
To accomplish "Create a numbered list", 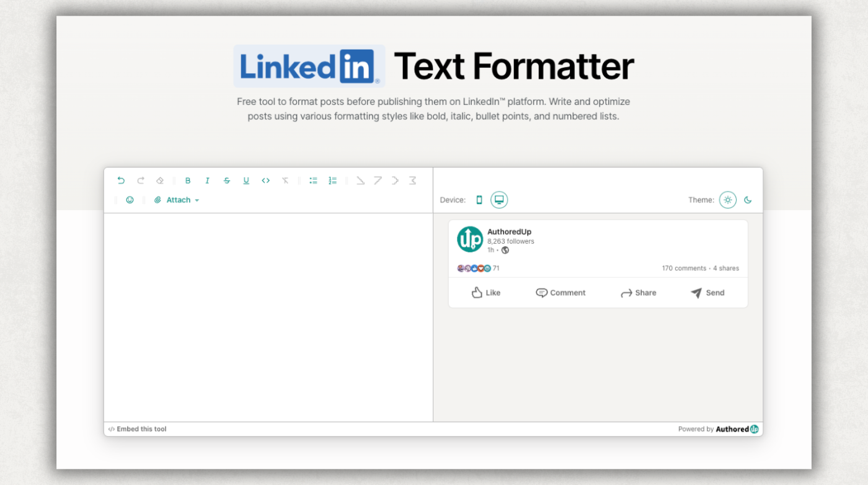I will click(332, 180).
